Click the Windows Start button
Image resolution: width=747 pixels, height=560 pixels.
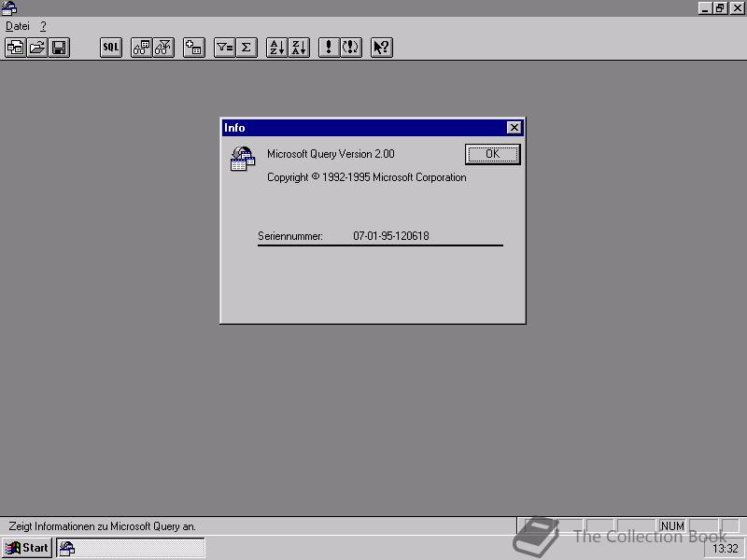[x=27, y=548]
